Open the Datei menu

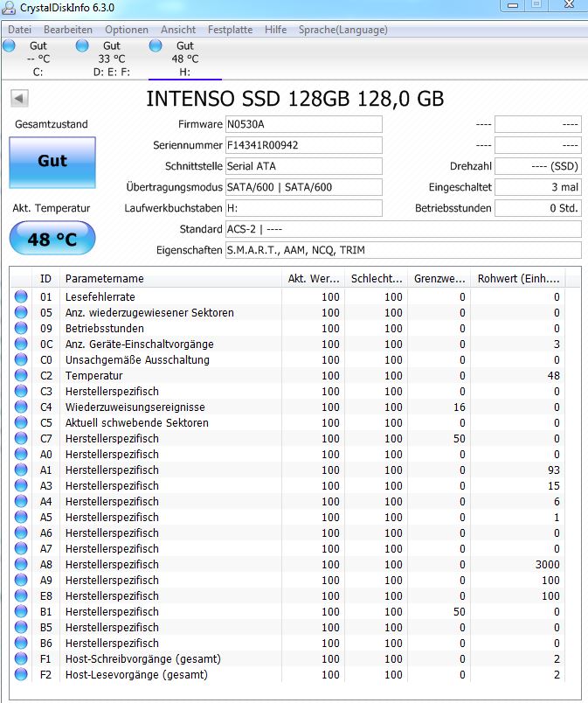click(20, 30)
